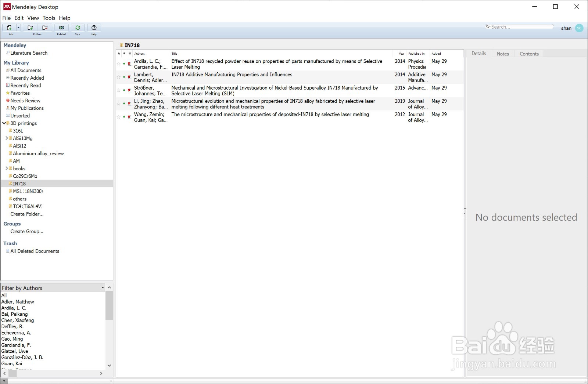The width and height of the screenshot is (588, 384).
Task: Open PDF icon for Li, Jing paper
Action: point(129,104)
